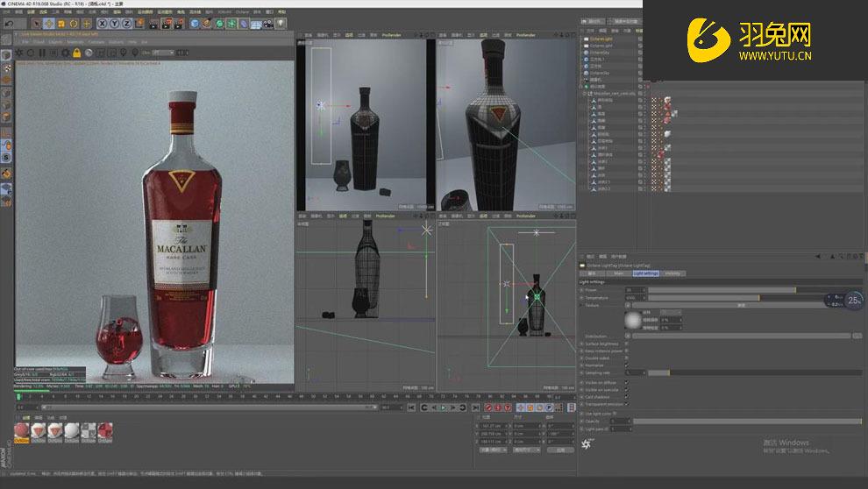Toggle the yellow resolution lock icon

pyautogui.click(x=77, y=53)
